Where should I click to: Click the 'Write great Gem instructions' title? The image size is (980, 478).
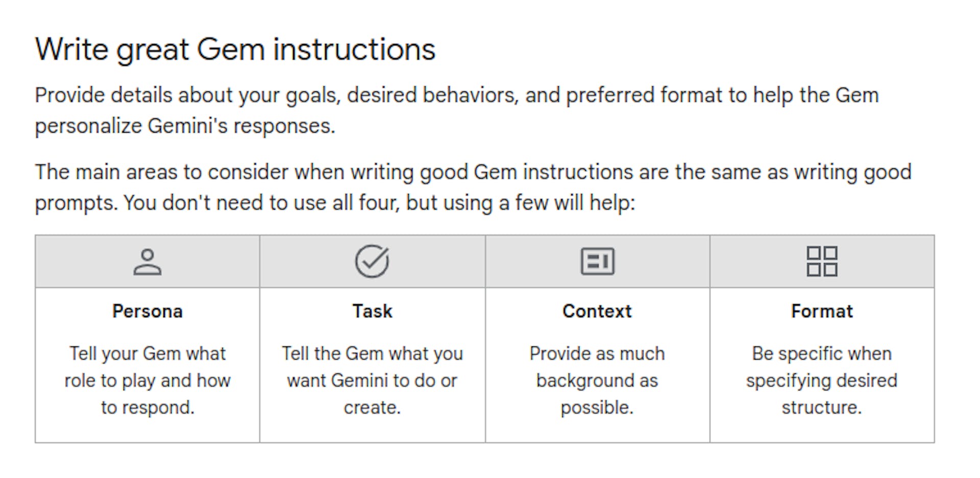point(235,50)
